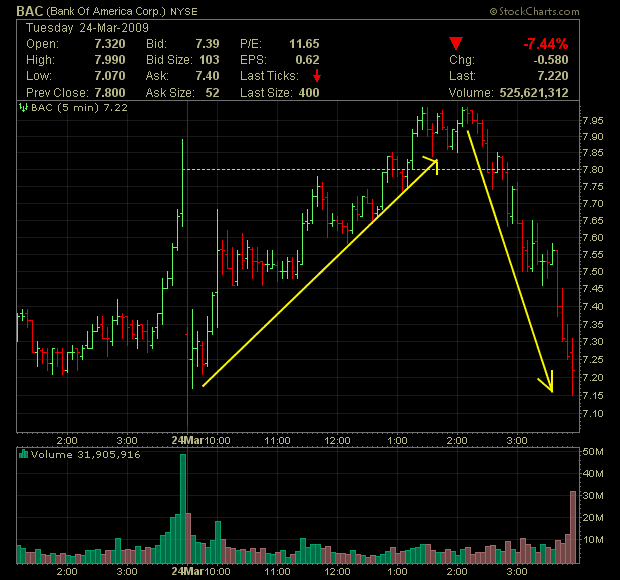Click the 30M volume axis label
Viewport: 620px width, 580px height.
tap(593, 496)
